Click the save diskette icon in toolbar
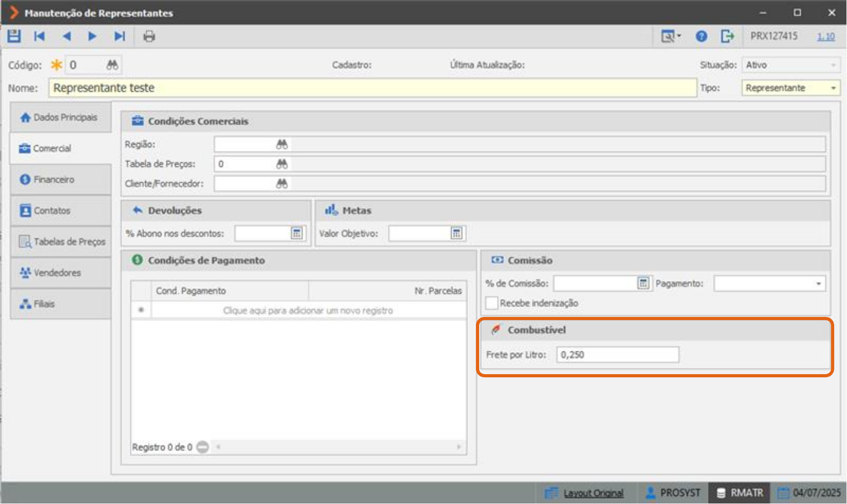This screenshot has width=847, height=504. pyautogui.click(x=14, y=36)
